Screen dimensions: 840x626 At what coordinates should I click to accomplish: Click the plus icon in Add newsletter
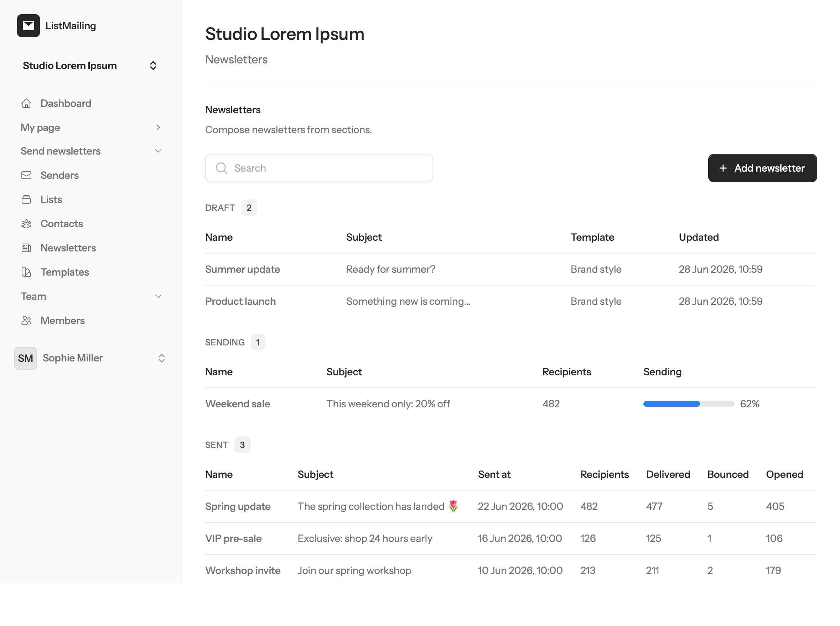[x=723, y=168]
